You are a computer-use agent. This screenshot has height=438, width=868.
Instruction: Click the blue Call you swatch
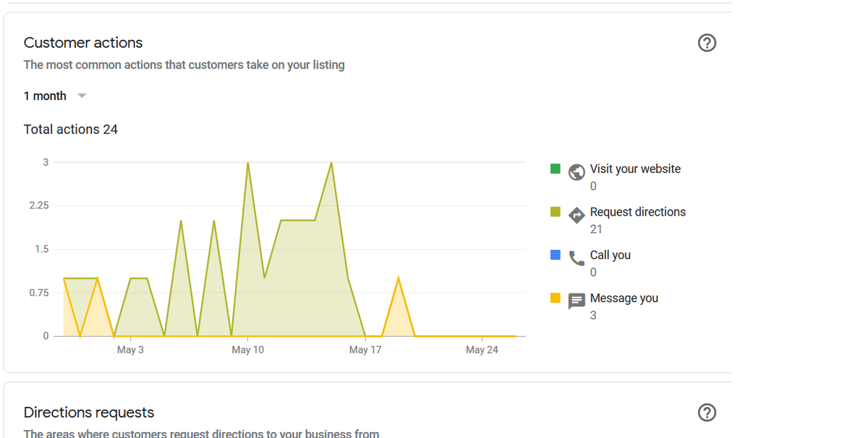point(556,255)
